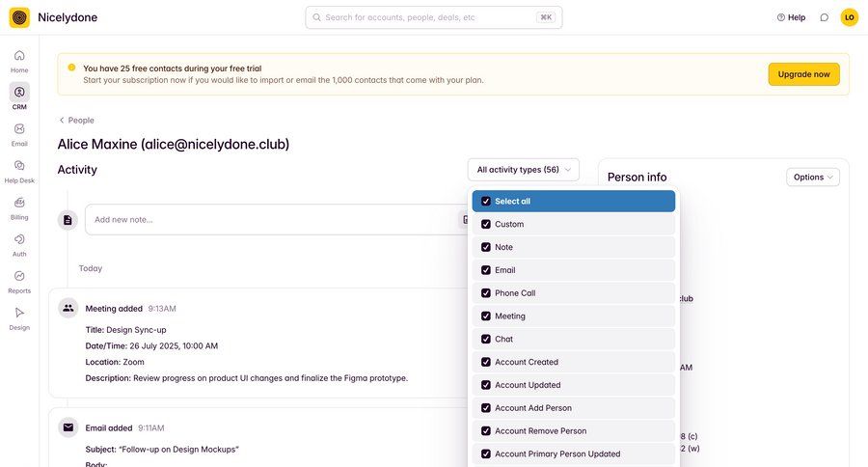Screen dimensions: 868x467
Task: Uncheck the Chat activity type
Action: [485, 339]
